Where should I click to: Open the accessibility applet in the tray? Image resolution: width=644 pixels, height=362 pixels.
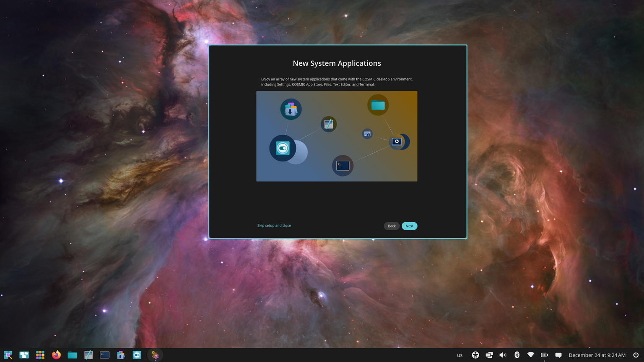pyautogui.click(x=476, y=355)
